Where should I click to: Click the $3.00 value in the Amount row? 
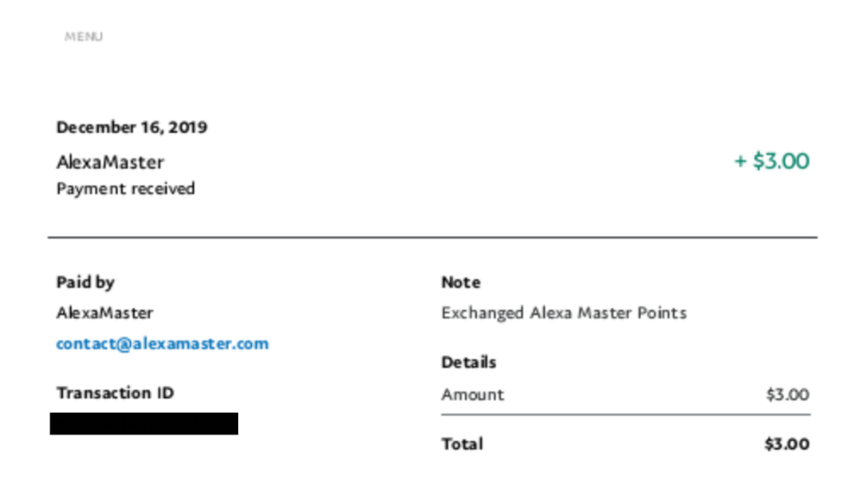(787, 395)
